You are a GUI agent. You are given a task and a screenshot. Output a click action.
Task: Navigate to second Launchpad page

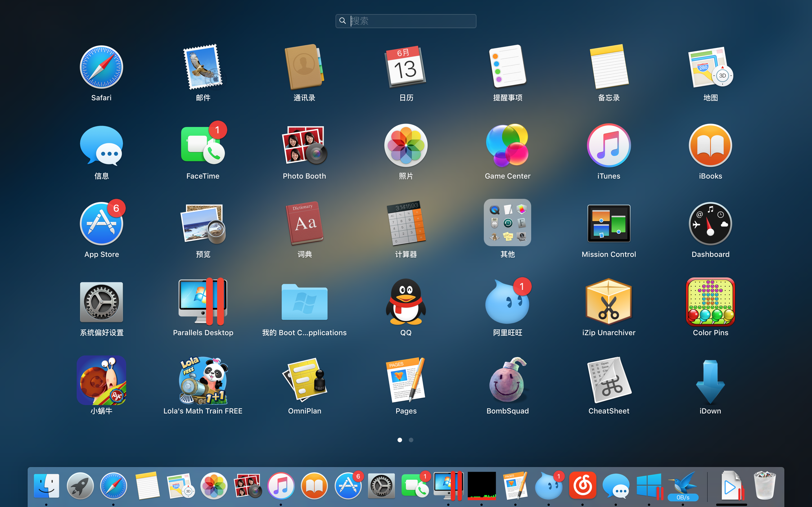point(411,440)
